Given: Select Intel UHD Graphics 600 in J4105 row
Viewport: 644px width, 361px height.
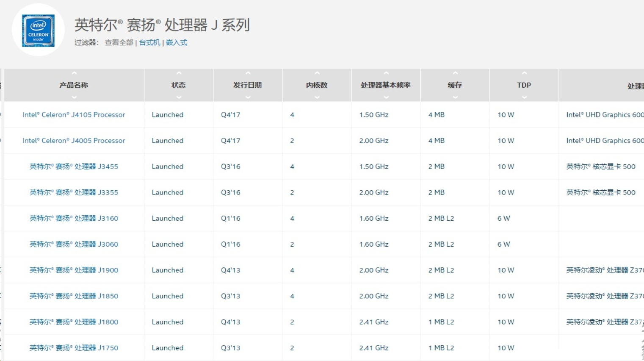Looking at the screenshot, I should (605, 115).
